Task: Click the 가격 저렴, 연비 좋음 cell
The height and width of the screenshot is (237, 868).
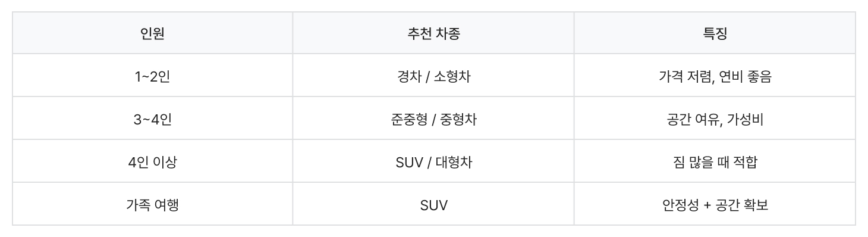Action: tap(715, 76)
